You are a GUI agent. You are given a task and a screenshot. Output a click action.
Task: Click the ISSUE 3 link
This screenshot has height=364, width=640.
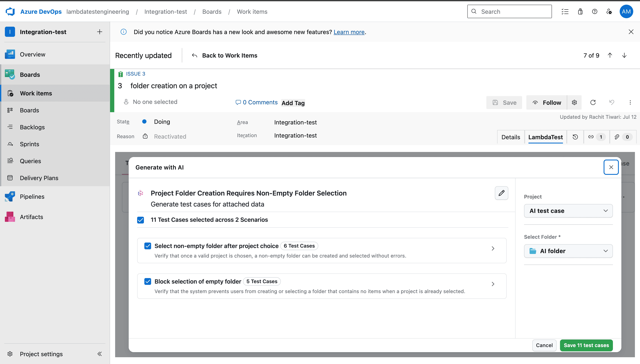coord(135,74)
